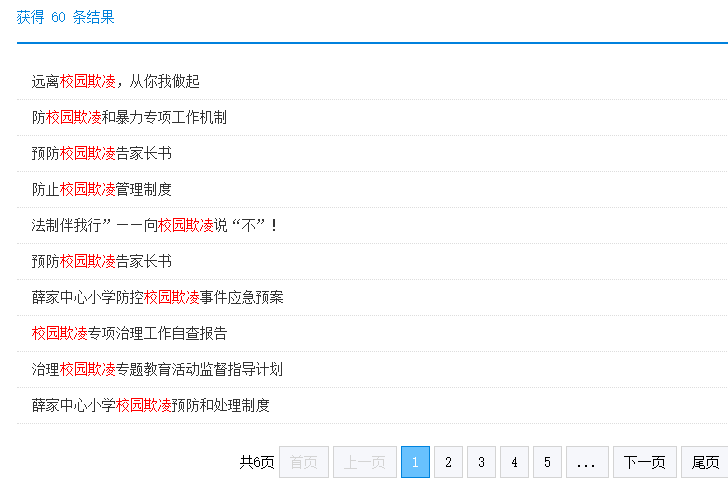The image size is (728, 491).
Task: Open second 预防校园欺凌告家长书 result, above 薛家中心小学防控校园欺凌事件应急预案
Action: click(102, 261)
